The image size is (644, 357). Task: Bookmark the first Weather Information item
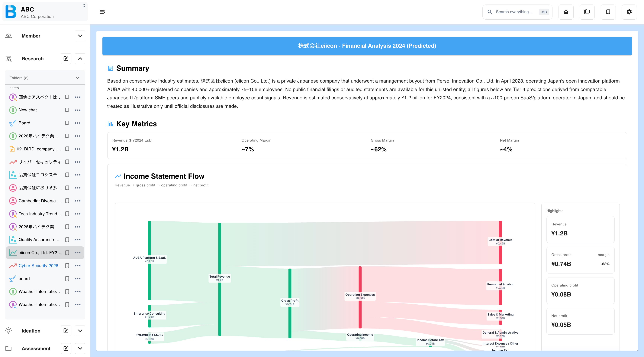pos(67,291)
